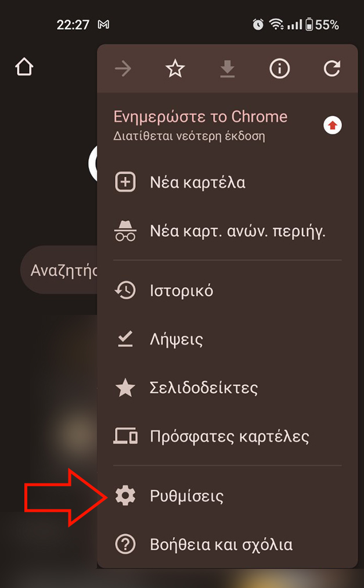
Task: Select Πρόσφατες καρτέλες menu item
Action: click(x=228, y=436)
